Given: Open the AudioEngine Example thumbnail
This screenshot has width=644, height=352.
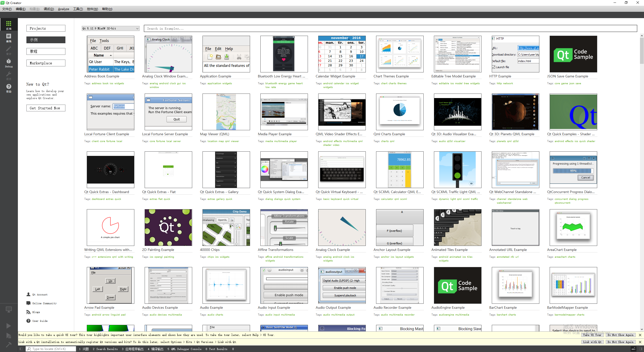Looking at the screenshot, I should (x=458, y=285).
